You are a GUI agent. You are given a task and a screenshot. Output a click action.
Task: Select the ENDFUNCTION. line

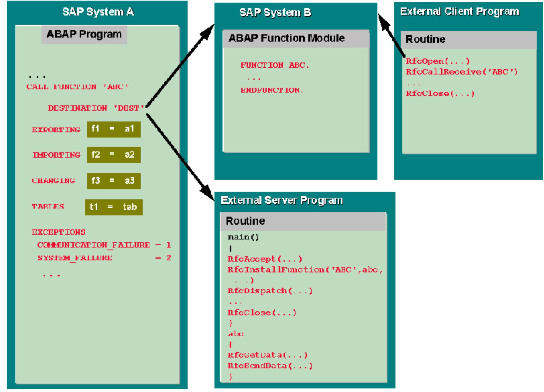[272, 90]
